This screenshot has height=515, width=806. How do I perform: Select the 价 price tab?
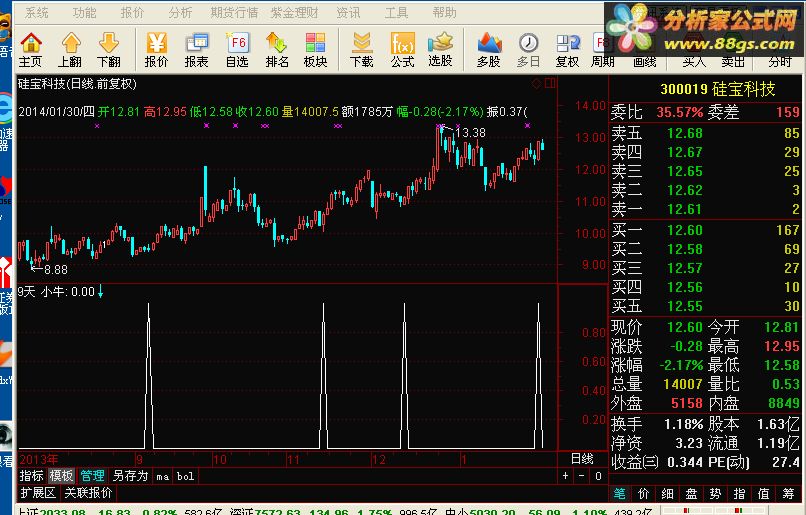click(x=644, y=494)
